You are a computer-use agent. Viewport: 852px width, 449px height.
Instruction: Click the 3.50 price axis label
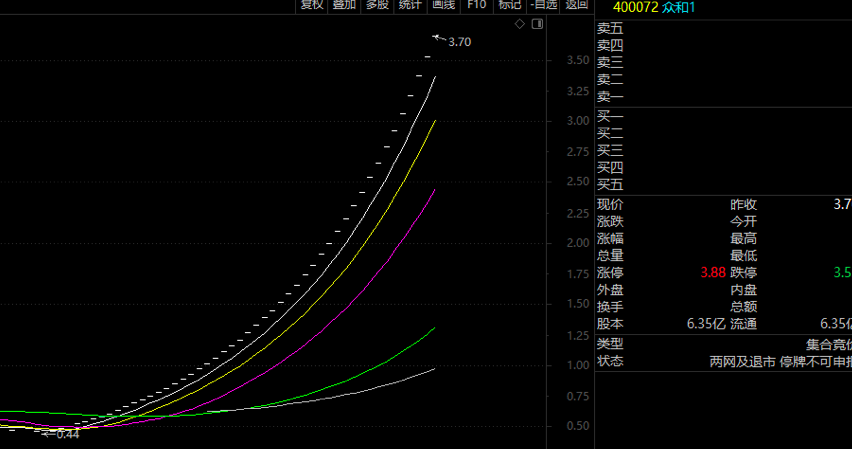coord(578,60)
